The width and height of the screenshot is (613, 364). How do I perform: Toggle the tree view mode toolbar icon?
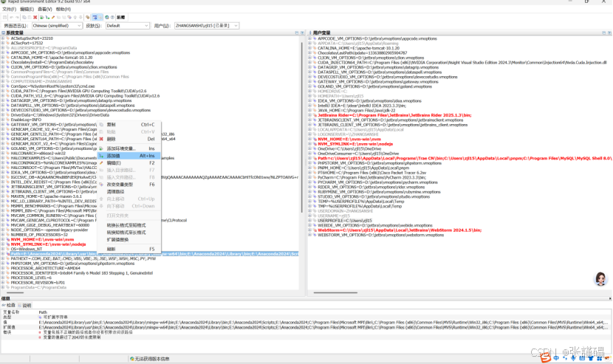click(x=95, y=17)
